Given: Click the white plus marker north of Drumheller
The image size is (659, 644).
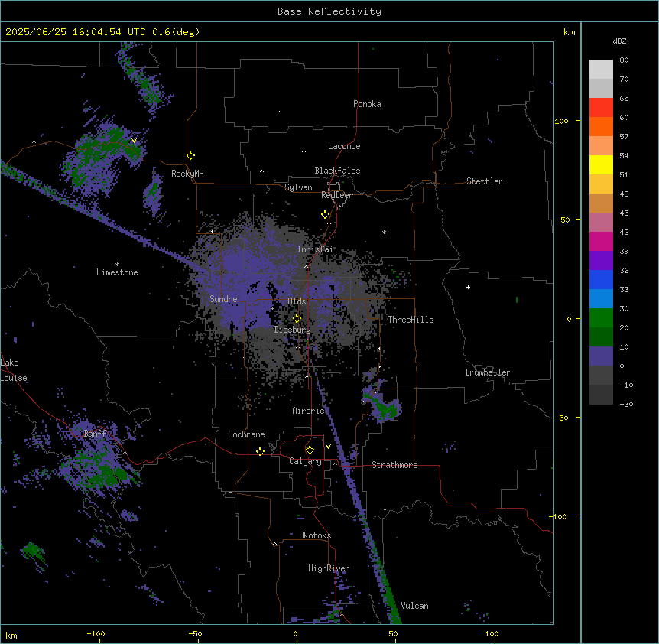Looking at the screenshot, I should tap(468, 287).
